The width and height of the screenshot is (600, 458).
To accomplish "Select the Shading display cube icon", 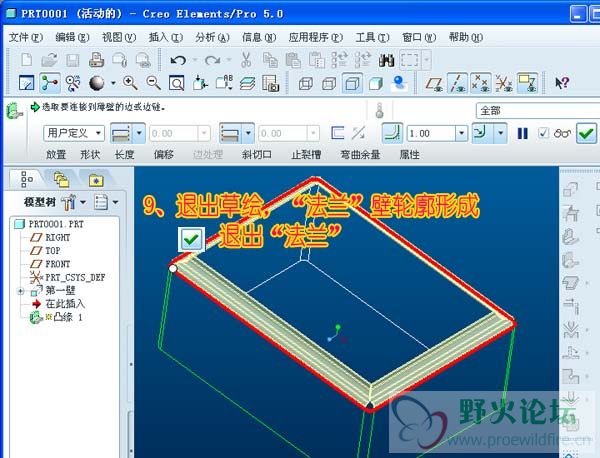I will (x=376, y=83).
